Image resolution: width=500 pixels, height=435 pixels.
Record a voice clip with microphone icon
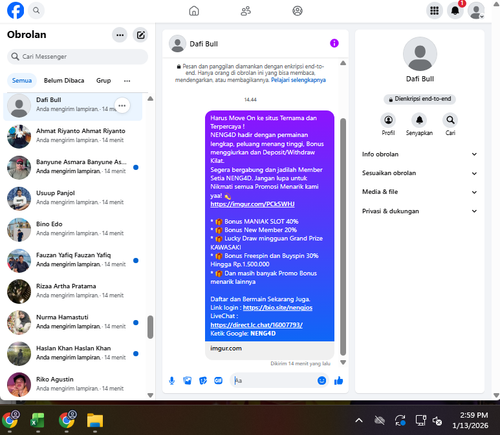click(x=172, y=381)
